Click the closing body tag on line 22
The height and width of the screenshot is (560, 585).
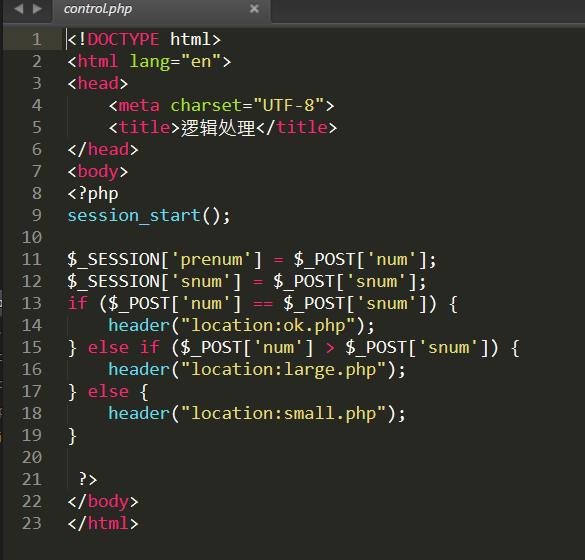tap(103, 501)
